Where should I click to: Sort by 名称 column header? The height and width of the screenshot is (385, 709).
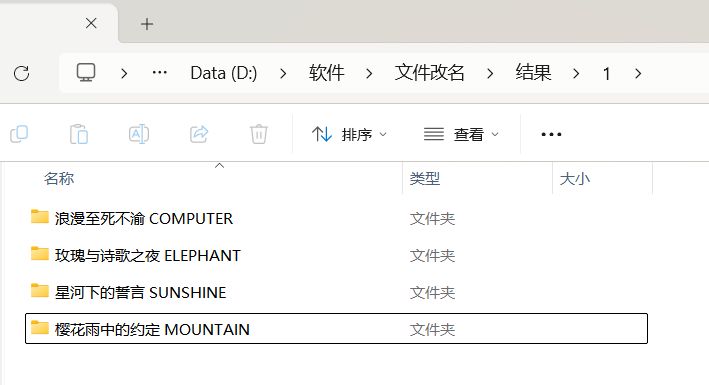59,179
